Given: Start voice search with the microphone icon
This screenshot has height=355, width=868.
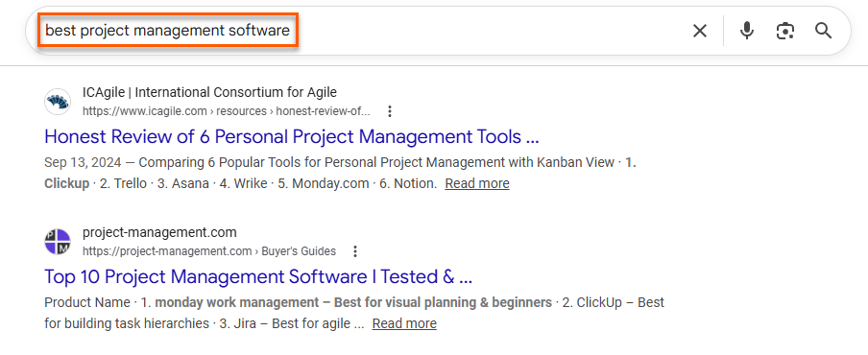Looking at the screenshot, I should click(747, 31).
